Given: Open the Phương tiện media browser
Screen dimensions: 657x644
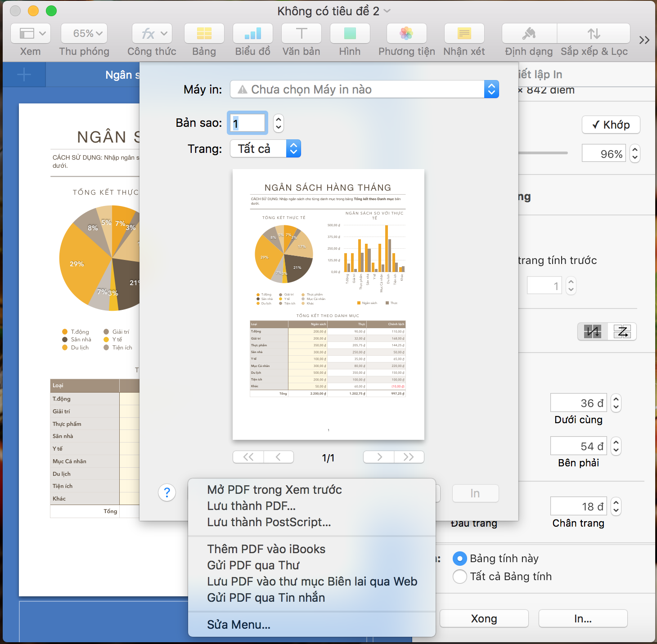Looking at the screenshot, I should [x=407, y=34].
